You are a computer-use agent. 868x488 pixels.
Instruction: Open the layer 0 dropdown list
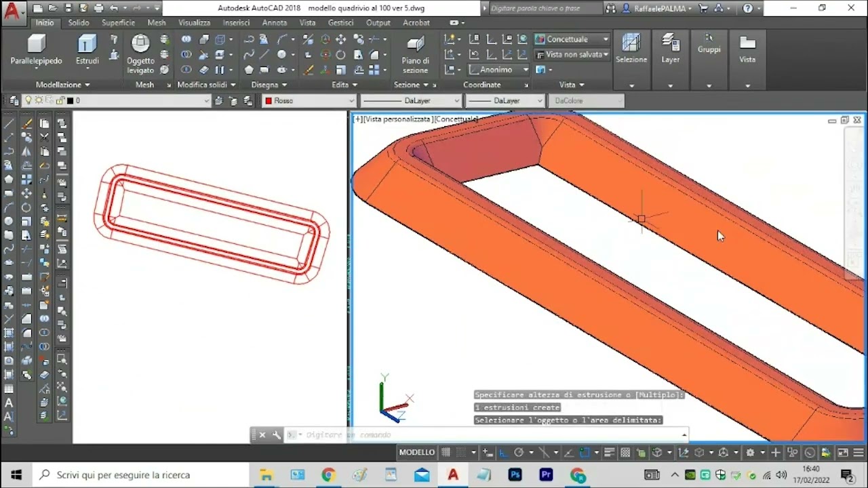117,100
